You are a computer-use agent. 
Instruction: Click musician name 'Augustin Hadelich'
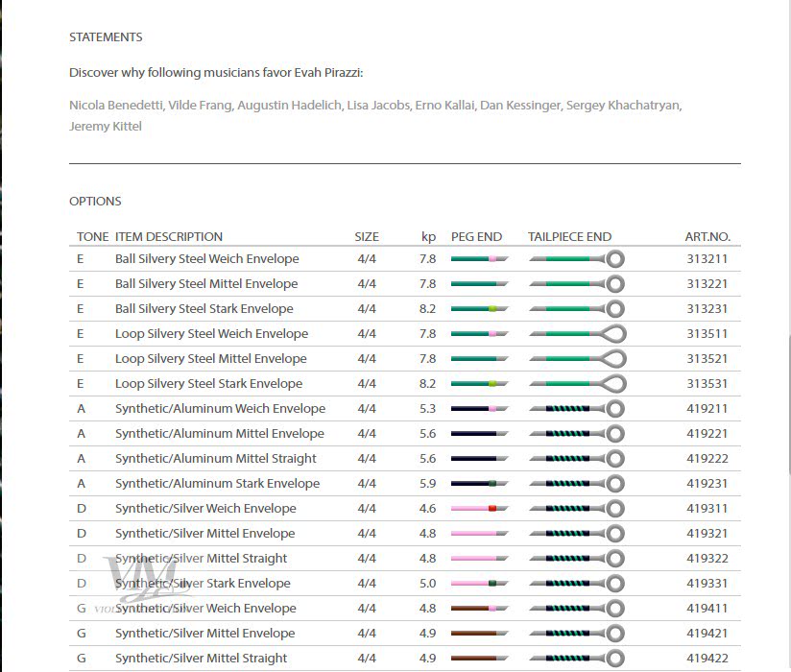[289, 105]
